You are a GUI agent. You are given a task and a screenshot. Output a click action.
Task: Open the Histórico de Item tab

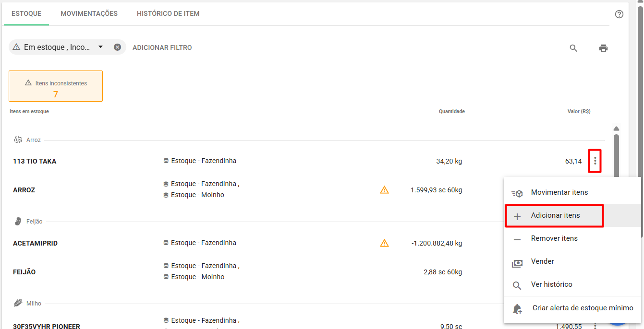pyautogui.click(x=168, y=13)
